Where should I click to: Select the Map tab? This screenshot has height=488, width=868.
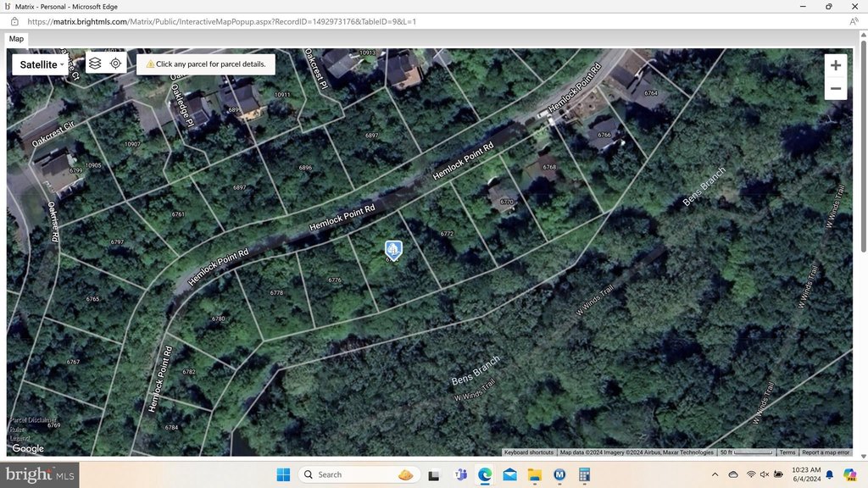[17, 39]
